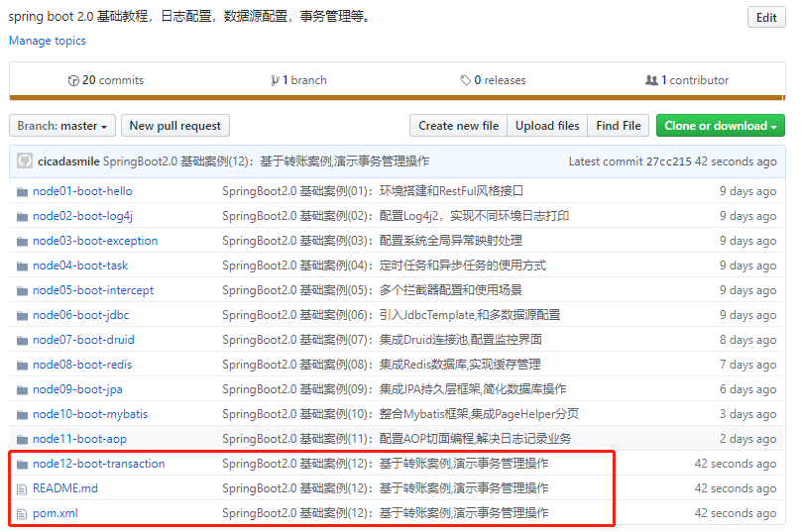Open node05-boot-intercept folder
Viewport: 801px width, 532px height.
[93, 290]
